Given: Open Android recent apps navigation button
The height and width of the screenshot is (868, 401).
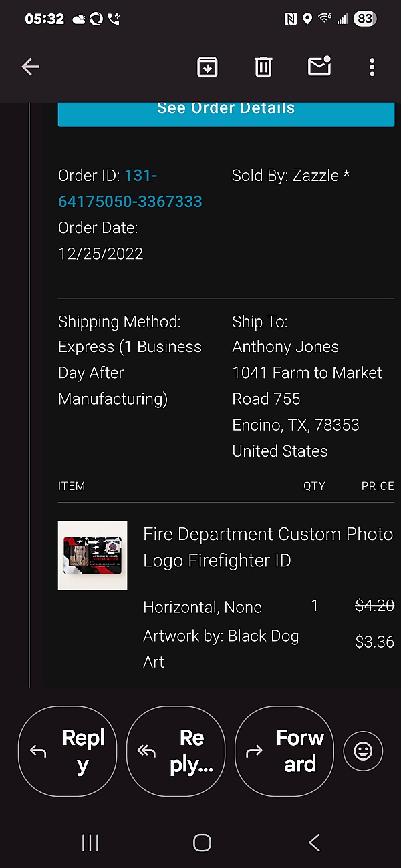Looking at the screenshot, I should (x=90, y=843).
